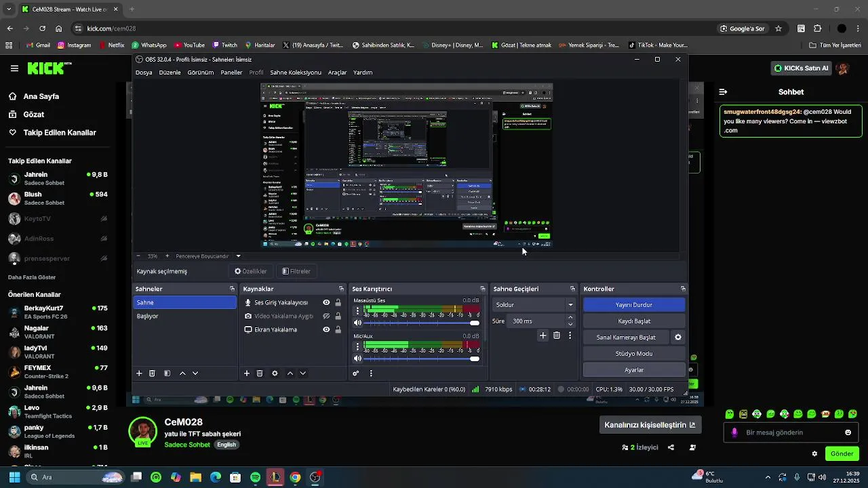Undock the Ses Karıştırıcı panel
Image resolution: width=868 pixels, height=488 pixels.
[483, 289]
